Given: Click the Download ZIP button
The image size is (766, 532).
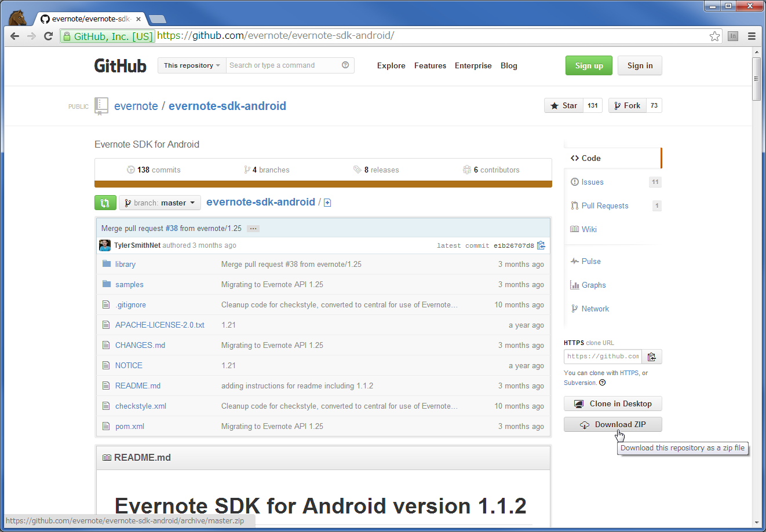Looking at the screenshot, I should (x=612, y=424).
